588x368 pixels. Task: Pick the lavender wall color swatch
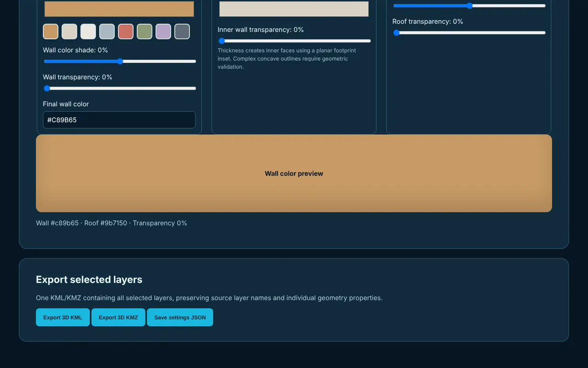coord(164,32)
